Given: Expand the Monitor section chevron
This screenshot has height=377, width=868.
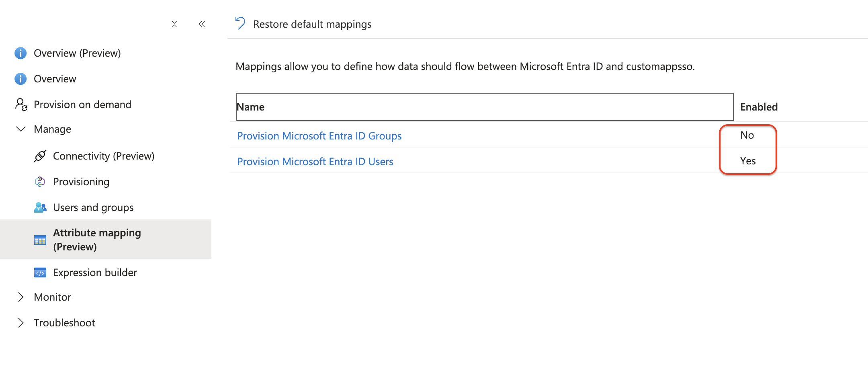Looking at the screenshot, I should pyautogui.click(x=21, y=297).
